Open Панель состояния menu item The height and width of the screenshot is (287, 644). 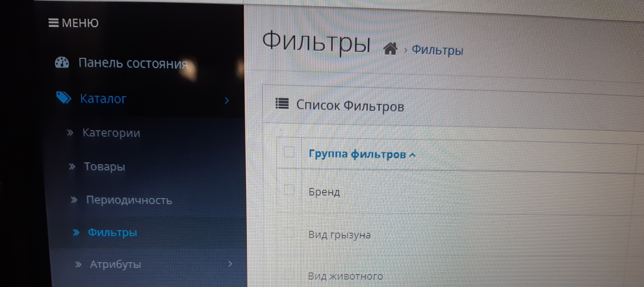[x=133, y=63]
